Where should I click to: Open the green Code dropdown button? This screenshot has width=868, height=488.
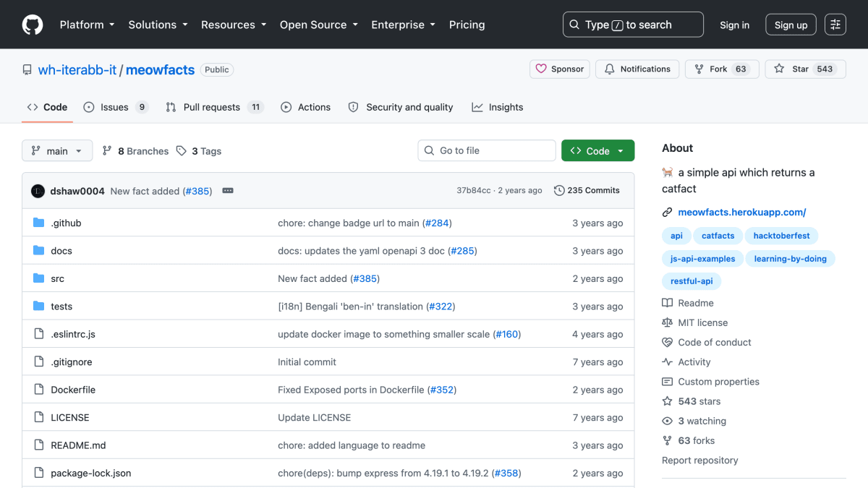(598, 151)
